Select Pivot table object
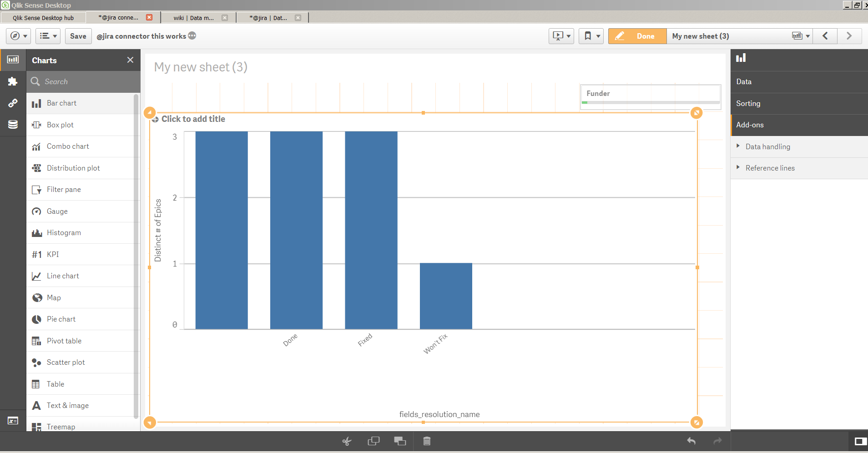This screenshot has height=453, width=868. (80, 341)
